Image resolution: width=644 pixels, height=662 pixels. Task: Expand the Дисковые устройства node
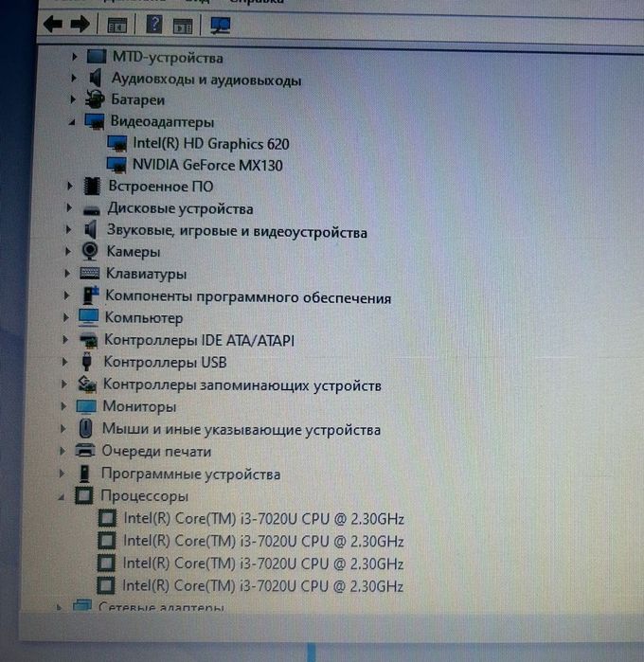coord(69,207)
